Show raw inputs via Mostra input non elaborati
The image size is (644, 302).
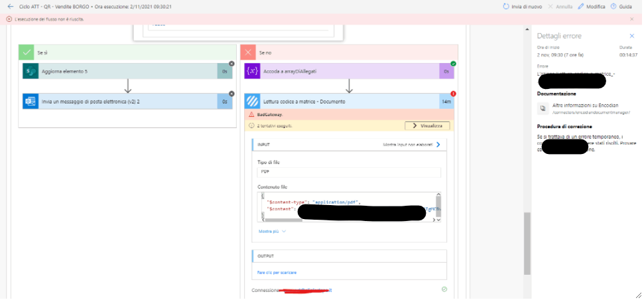[407, 145]
